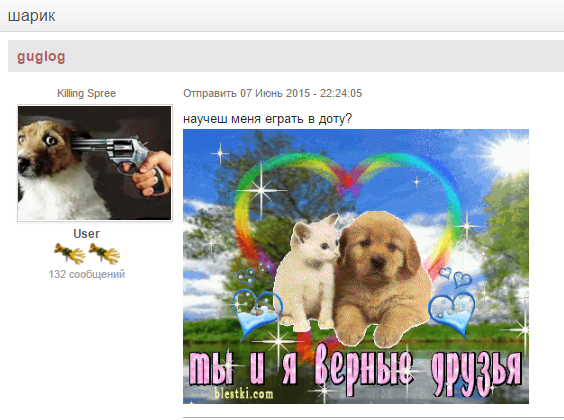Open the '132 сообщений' post count

(87, 274)
